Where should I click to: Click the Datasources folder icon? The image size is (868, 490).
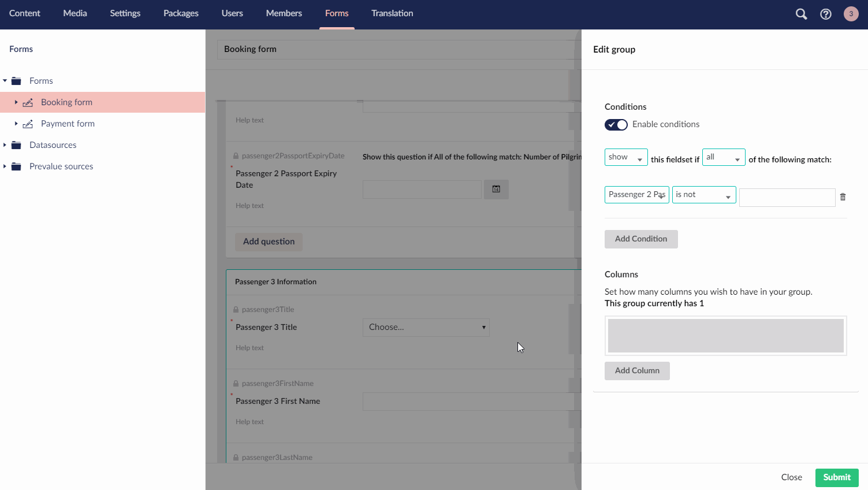click(16, 144)
